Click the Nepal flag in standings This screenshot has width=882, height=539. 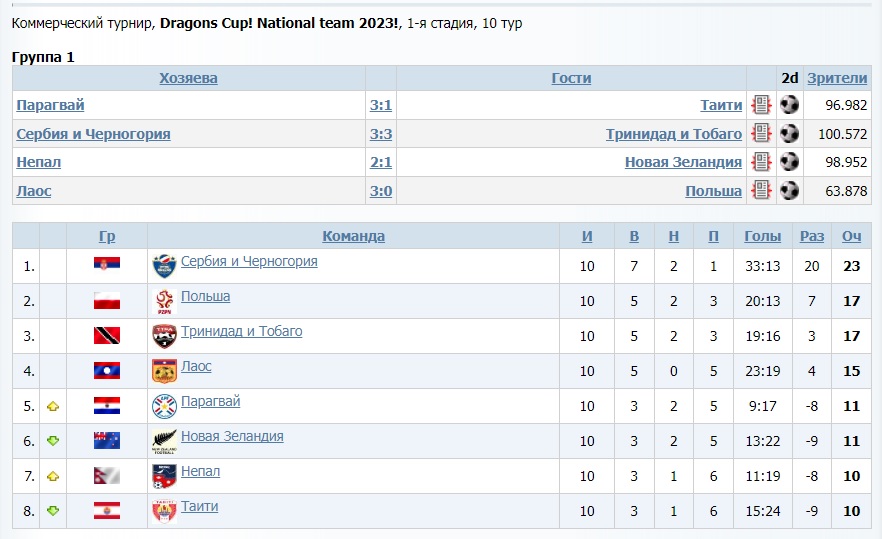point(107,475)
